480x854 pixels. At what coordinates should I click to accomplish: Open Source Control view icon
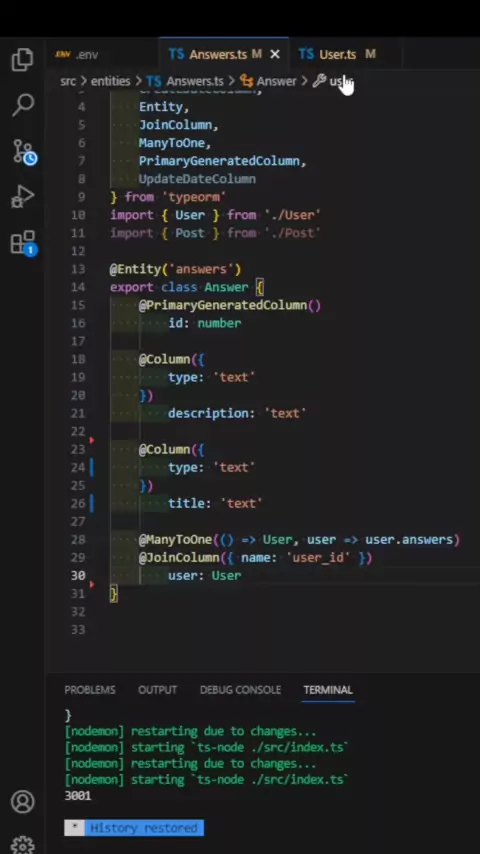click(x=24, y=151)
